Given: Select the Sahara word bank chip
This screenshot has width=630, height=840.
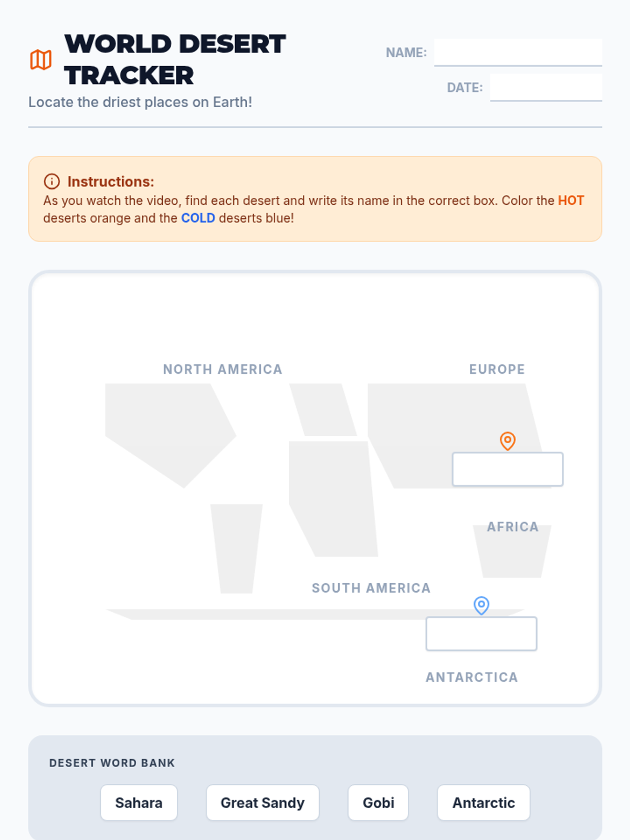Looking at the screenshot, I should (x=139, y=803).
